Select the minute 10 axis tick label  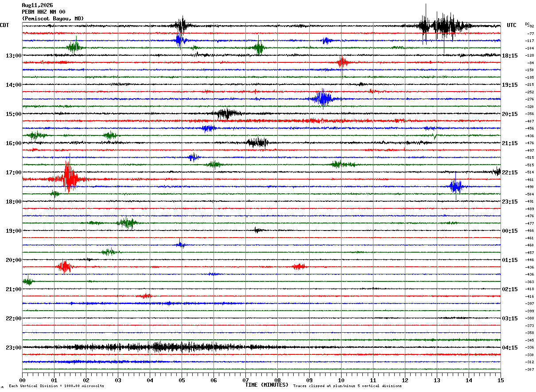tap(341, 380)
